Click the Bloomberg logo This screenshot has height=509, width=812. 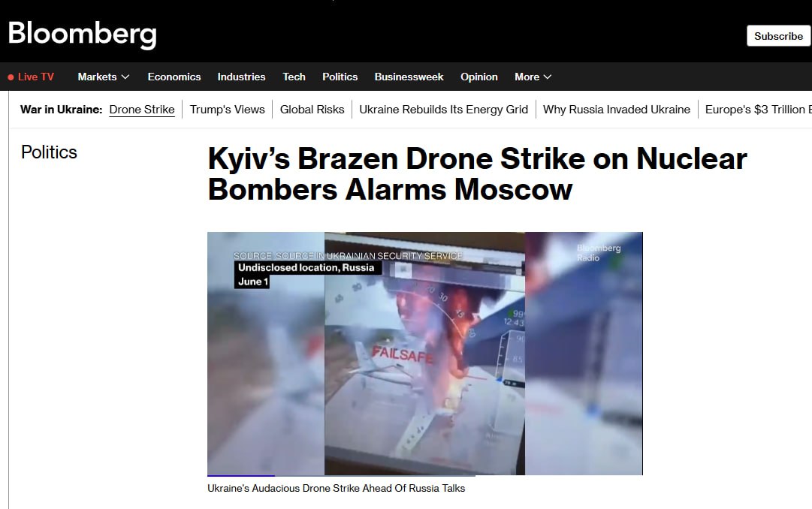pyautogui.click(x=82, y=35)
